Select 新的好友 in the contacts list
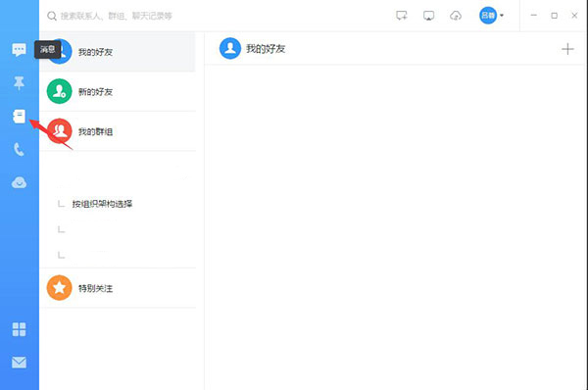 coord(118,91)
